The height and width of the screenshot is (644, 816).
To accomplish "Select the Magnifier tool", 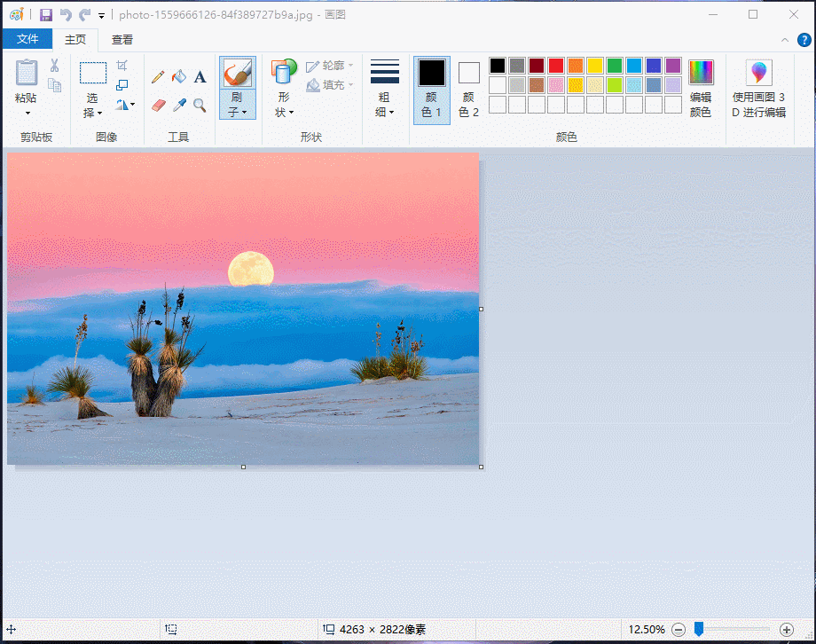I will point(200,105).
